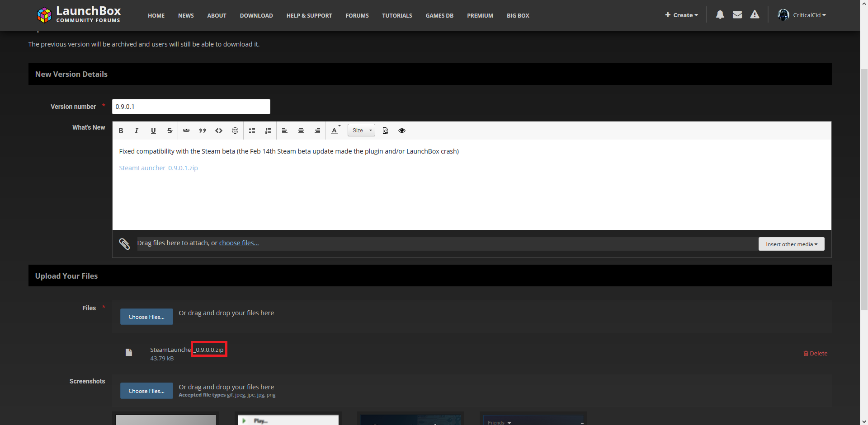Screen dimensions: 868x425
Task: Open the NEWS menu item
Action: tap(186, 15)
